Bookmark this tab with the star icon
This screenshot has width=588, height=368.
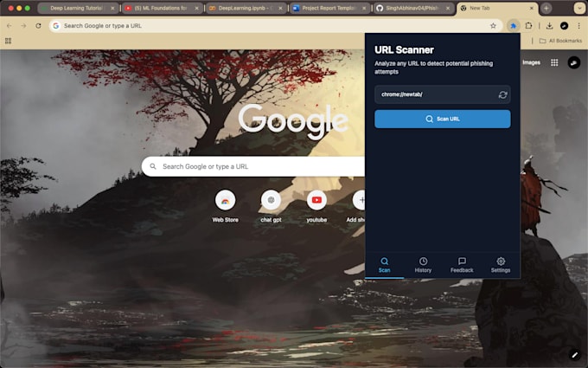click(493, 25)
